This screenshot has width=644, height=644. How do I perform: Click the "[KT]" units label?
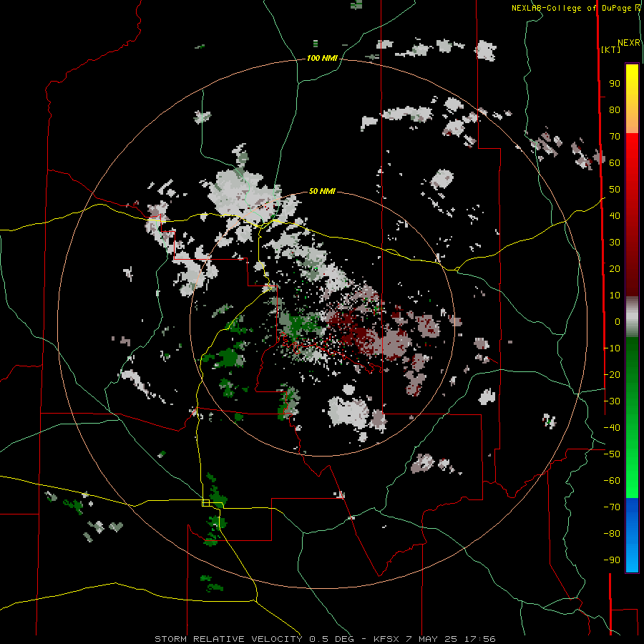click(610, 50)
